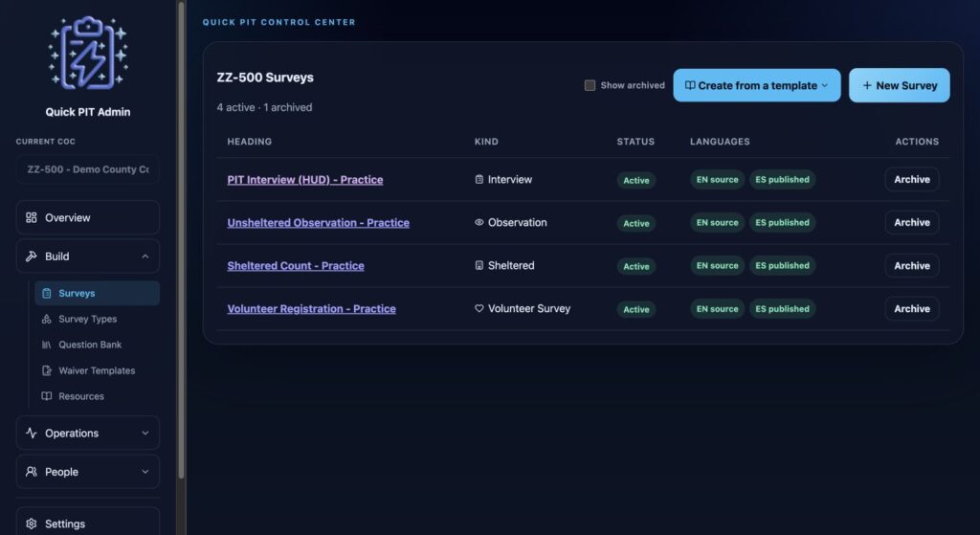Open the Sheltered Count - Practice link

(x=296, y=266)
